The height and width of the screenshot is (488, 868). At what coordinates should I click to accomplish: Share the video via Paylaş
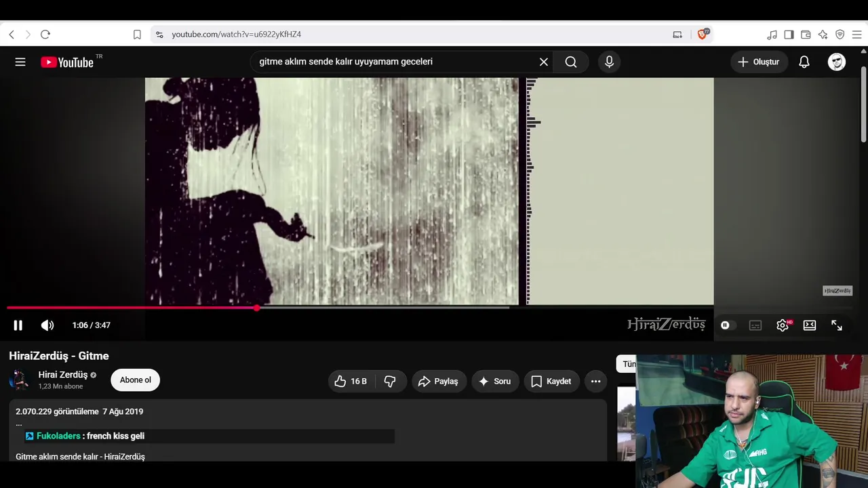439,382
